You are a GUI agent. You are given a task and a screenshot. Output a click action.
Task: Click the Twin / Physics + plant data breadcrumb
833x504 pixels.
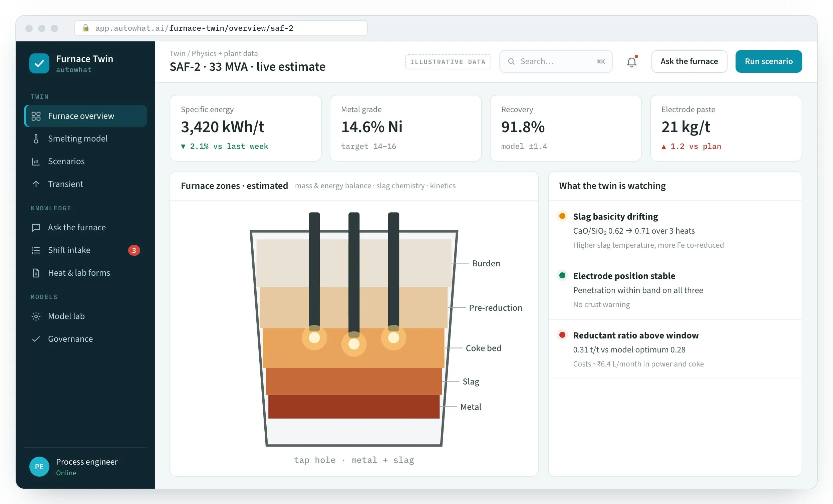pyautogui.click(x=214, y=53)
